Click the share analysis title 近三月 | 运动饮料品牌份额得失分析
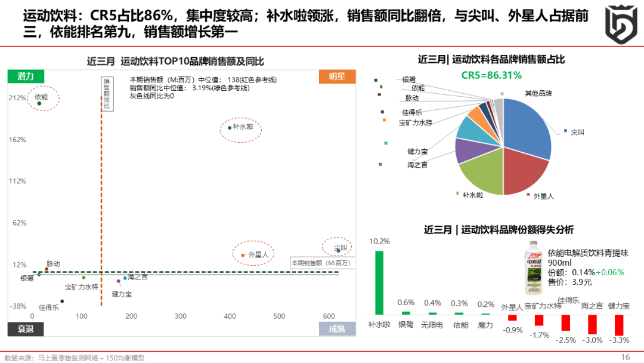This screenshot has height=363, width=644. (x=499, y=230)
